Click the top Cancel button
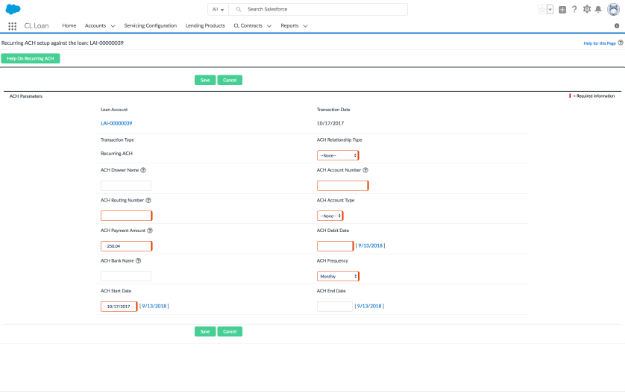 click(230, 80)
